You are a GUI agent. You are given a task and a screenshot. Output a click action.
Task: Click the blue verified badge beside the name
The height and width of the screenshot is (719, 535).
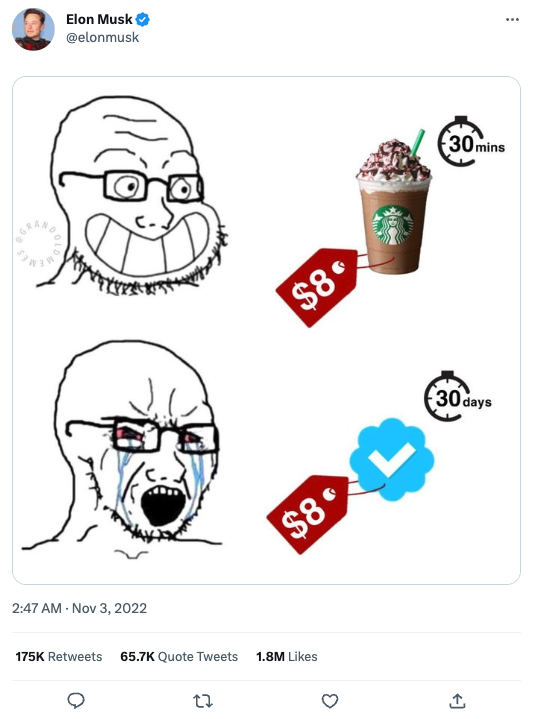143,19
